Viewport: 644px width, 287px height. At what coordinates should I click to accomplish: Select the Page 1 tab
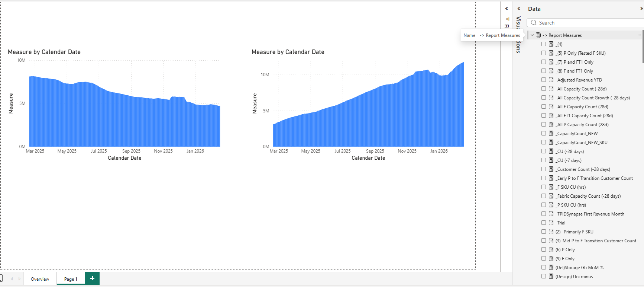coord(71,279)
